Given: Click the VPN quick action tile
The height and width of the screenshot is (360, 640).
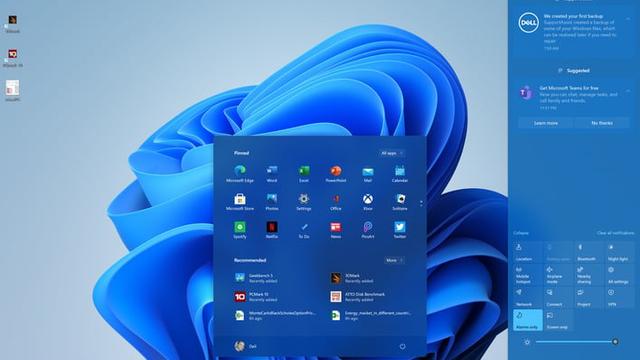Looking at the screenshot, I should pyautogui.click(x=618, y=298).
